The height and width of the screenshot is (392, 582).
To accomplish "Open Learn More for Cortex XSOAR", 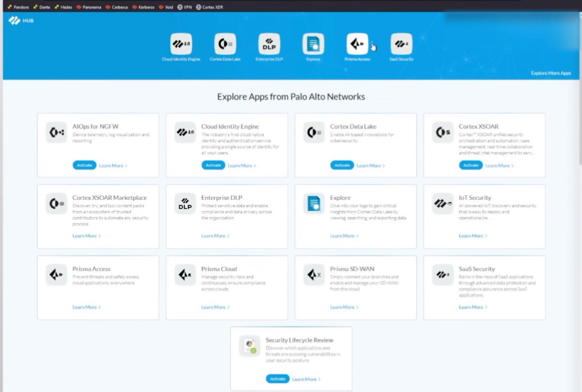I will tap(499, 166).
